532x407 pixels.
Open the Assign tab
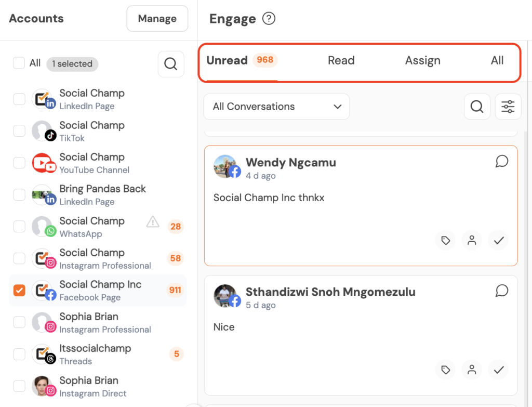[x=422, y=61]
